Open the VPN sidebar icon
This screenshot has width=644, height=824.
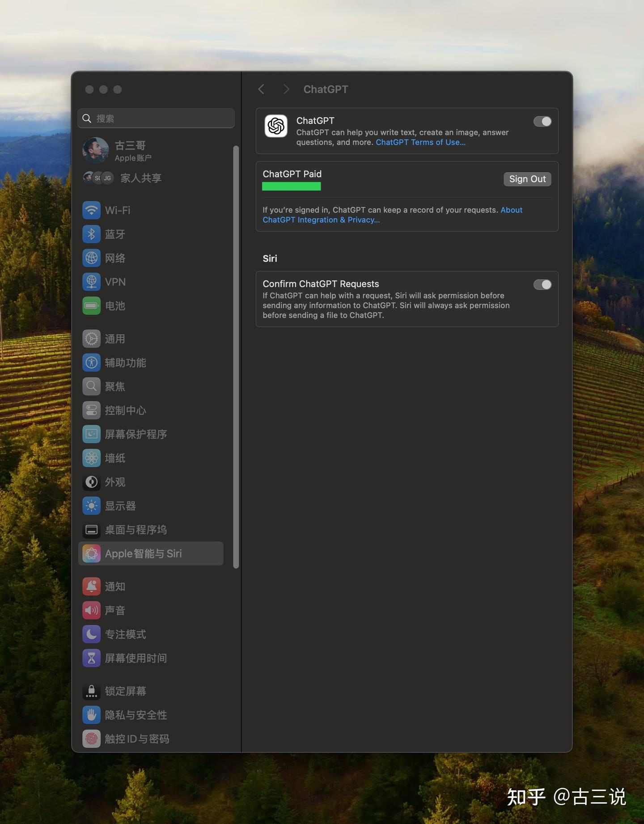click(91, 282)
